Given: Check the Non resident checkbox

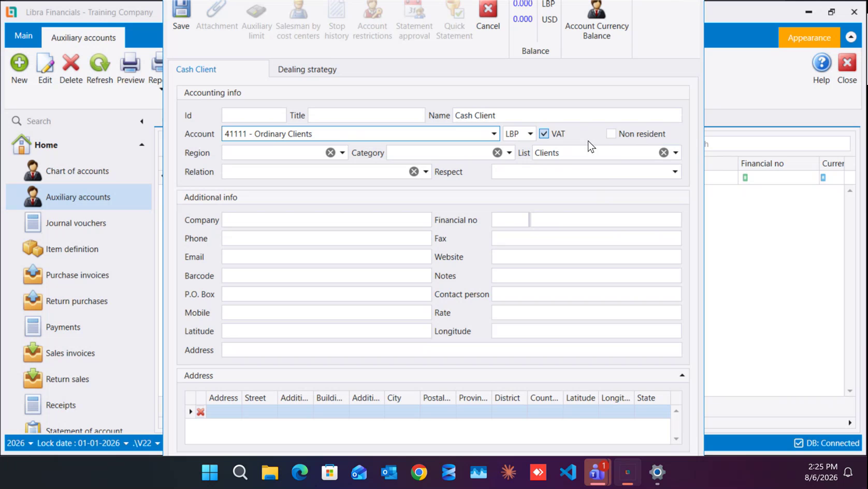Looking at the screenshot, I should (x=611, y=134).
